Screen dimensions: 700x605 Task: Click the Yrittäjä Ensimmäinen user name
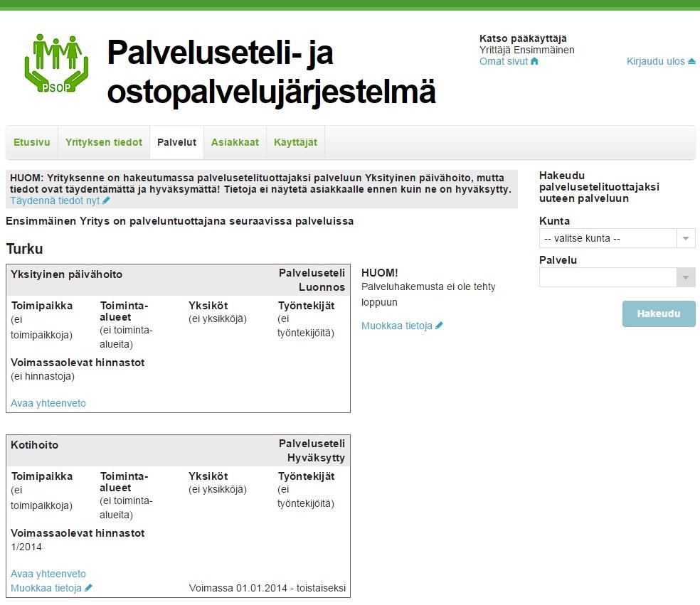(527, 50)
